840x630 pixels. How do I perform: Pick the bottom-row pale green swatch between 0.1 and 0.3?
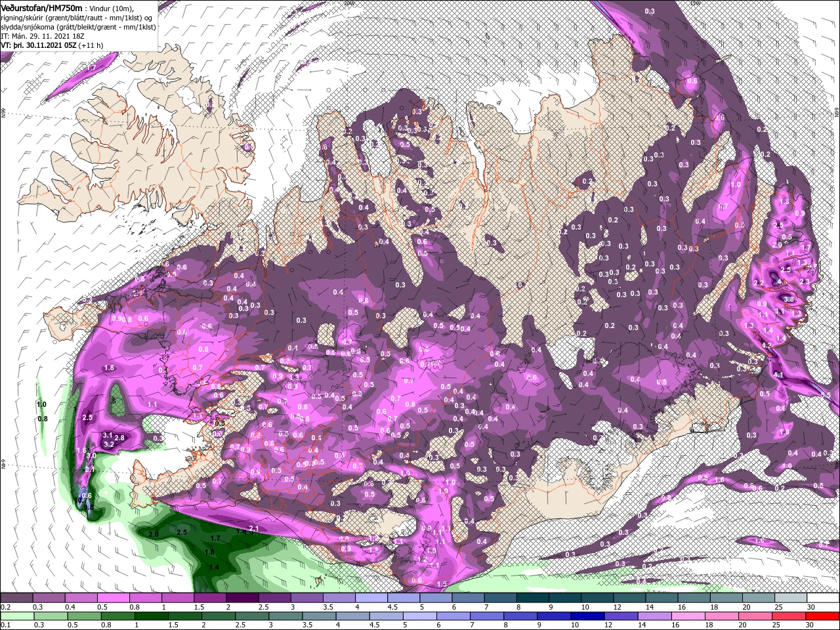(18, 616)
